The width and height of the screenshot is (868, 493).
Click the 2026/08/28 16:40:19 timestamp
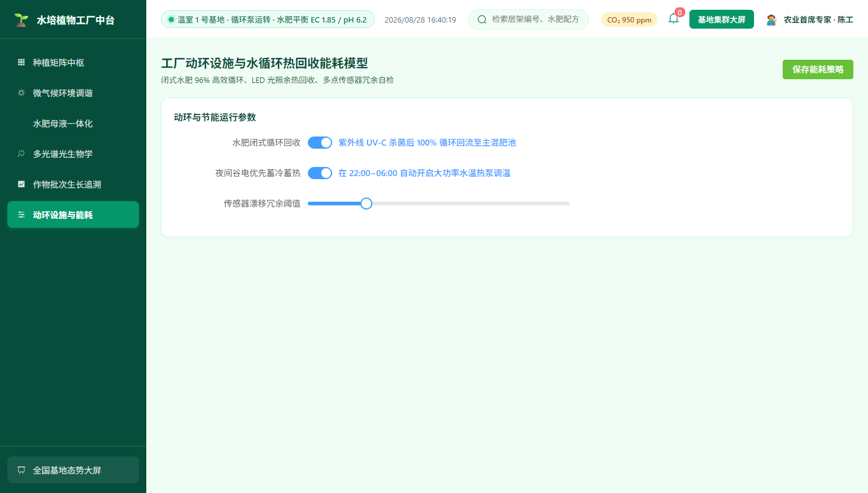click(x=420, y=20)
